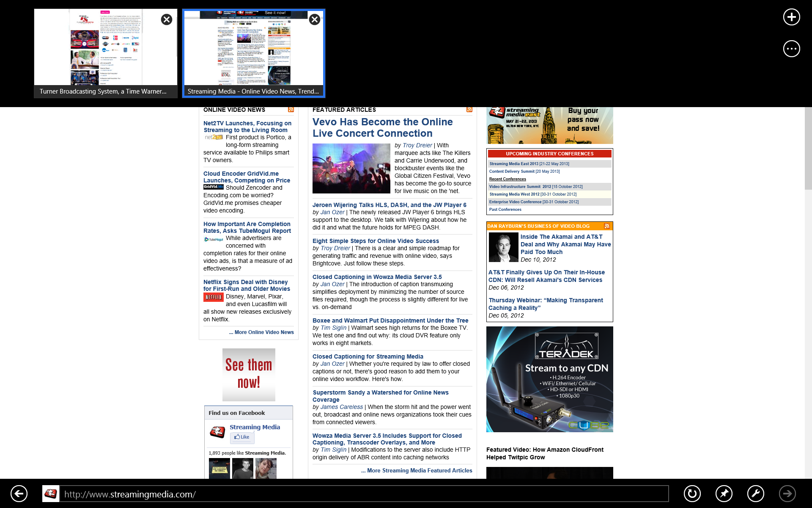Click the net2TV logo

pyautogui.click(x=214, y=137)
